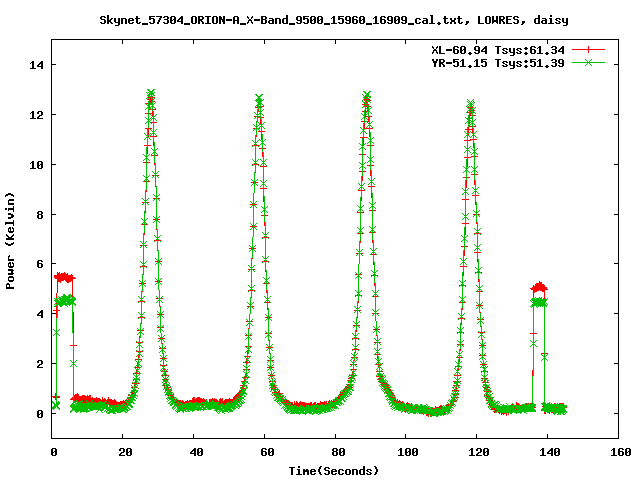Click y-axis tick label 6
The image size is (640, 480).
click(x=40, y=264)
